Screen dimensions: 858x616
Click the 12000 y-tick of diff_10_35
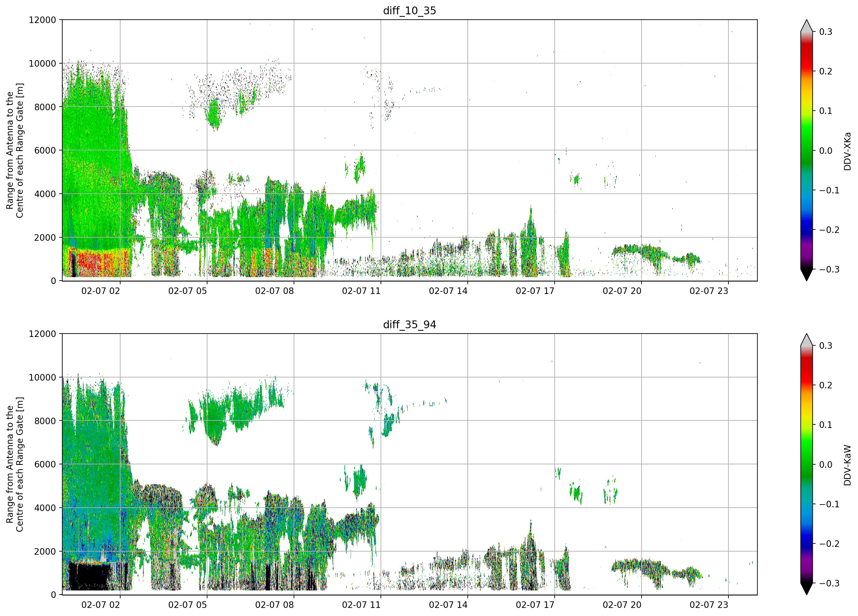[42, 20]
